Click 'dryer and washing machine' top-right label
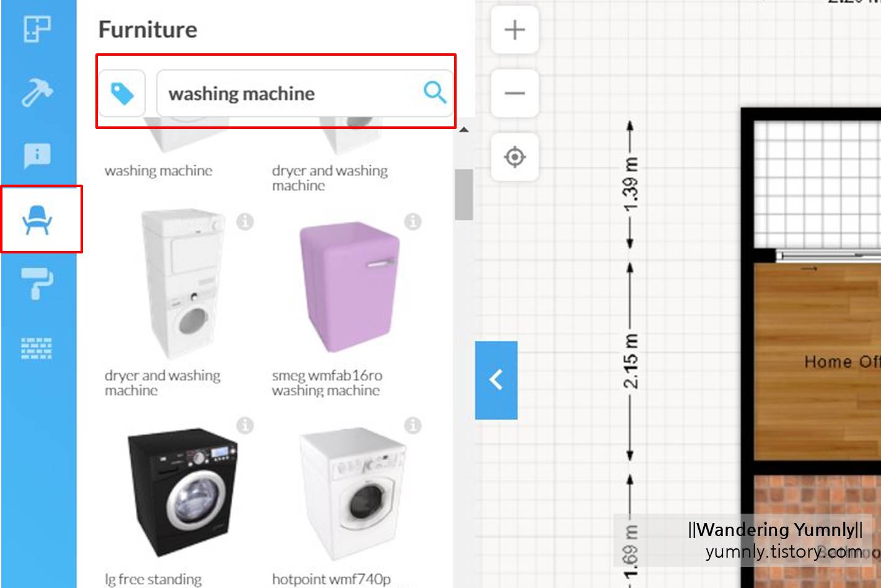This screenshot has width=881, height=588. click(330, 178)
